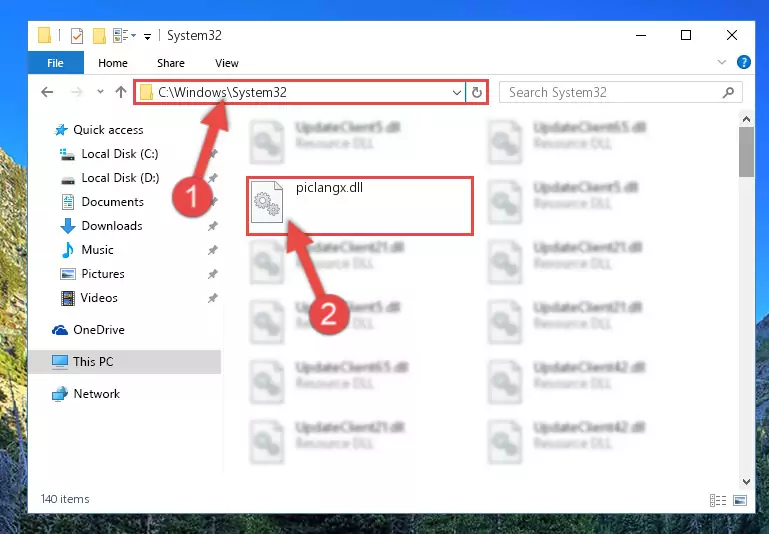The image size is (769, 534).
Task: Open the File tab
Action: (x=55, y=63)
